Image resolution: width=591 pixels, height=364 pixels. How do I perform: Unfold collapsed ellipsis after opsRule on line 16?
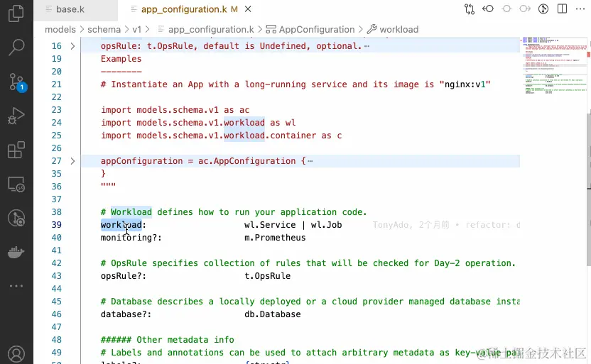click(367, 46)
